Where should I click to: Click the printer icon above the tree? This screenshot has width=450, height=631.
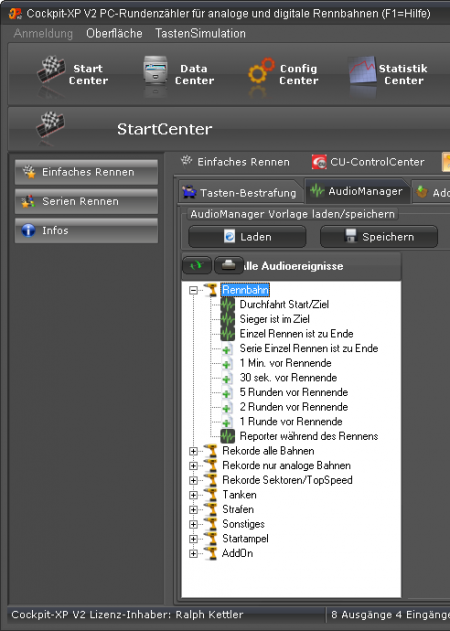tap(228, 265)
